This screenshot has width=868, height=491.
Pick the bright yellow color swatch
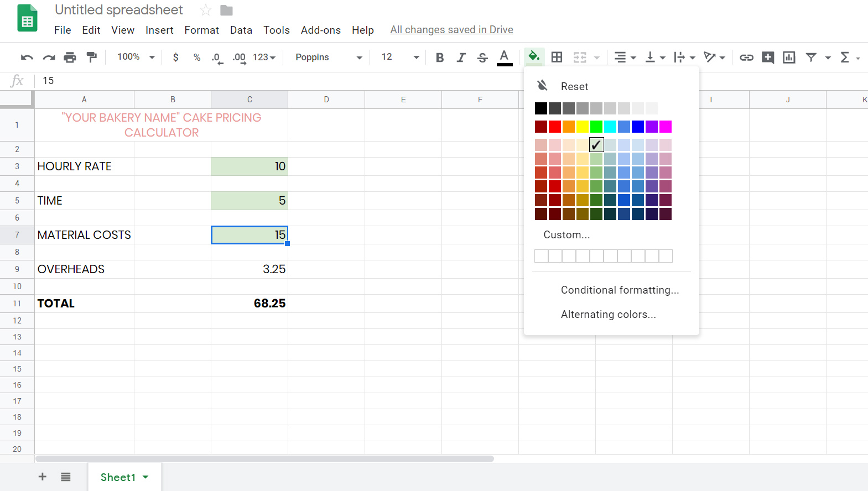point(583,127)
